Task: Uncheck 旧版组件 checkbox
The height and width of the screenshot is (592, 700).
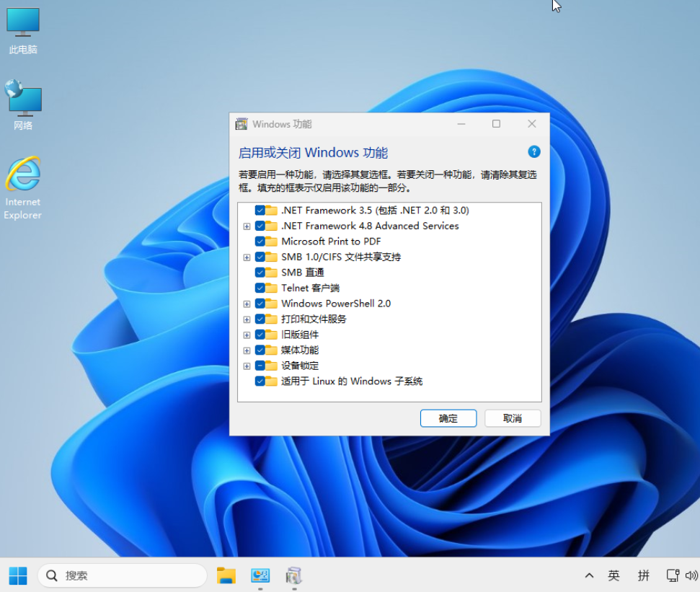Action: (x=260, y=335)
